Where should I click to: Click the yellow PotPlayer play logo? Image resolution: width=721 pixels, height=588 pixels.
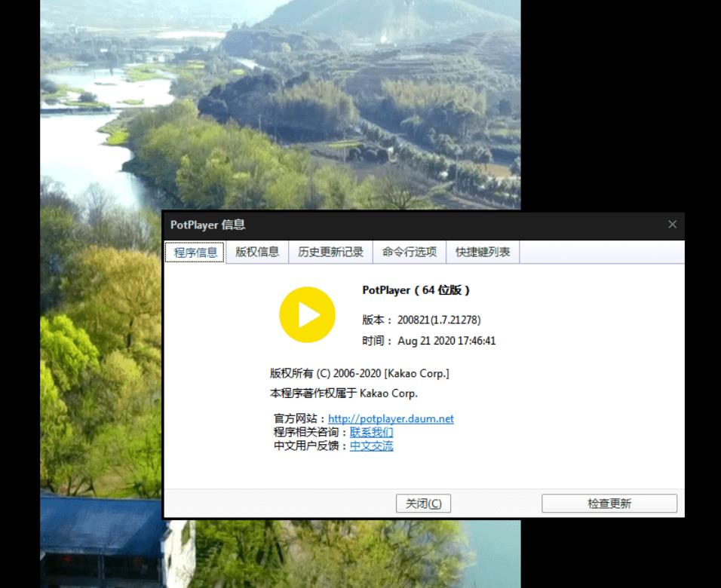coord(307,314)
